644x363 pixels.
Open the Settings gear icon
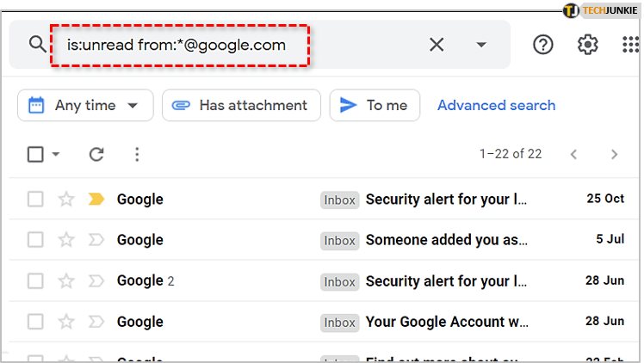pyautogui.click(x=588, y=45)
